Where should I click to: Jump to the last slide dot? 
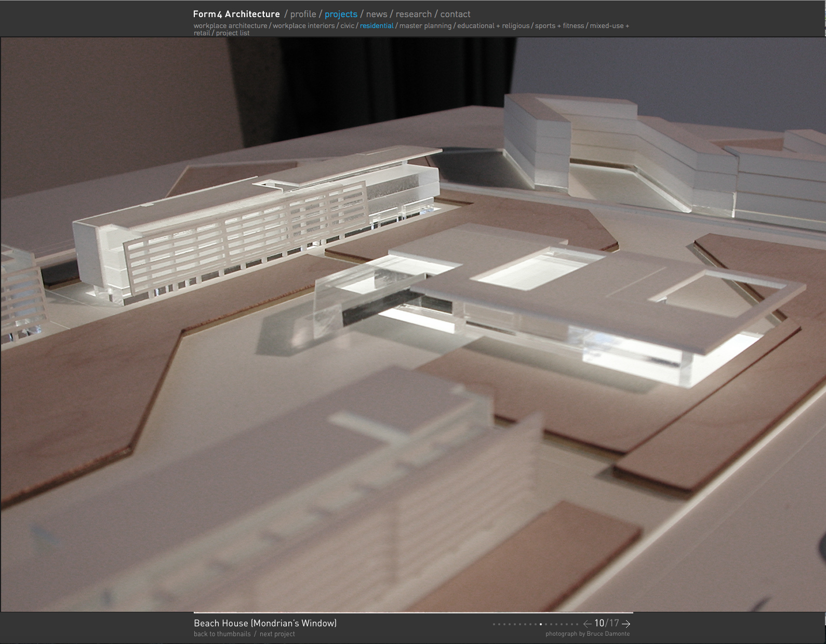coord(577,624)
